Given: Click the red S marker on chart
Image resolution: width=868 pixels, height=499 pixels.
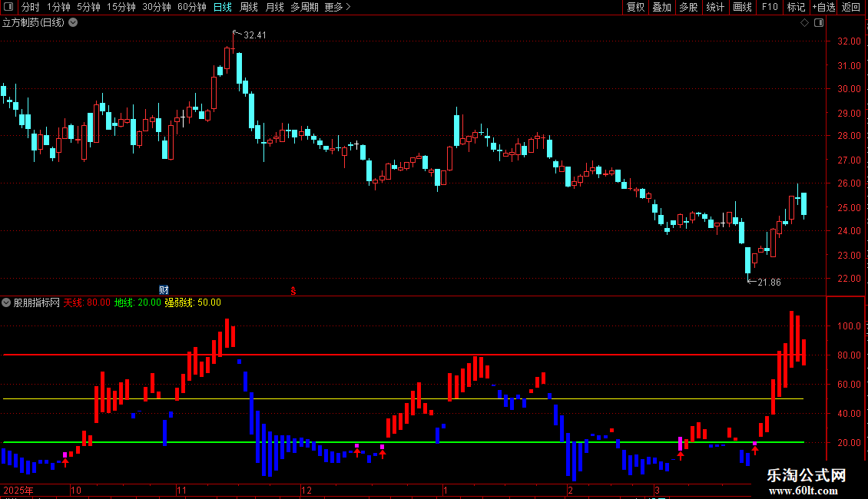Looking at the screenshot, I should coord(293,291).
